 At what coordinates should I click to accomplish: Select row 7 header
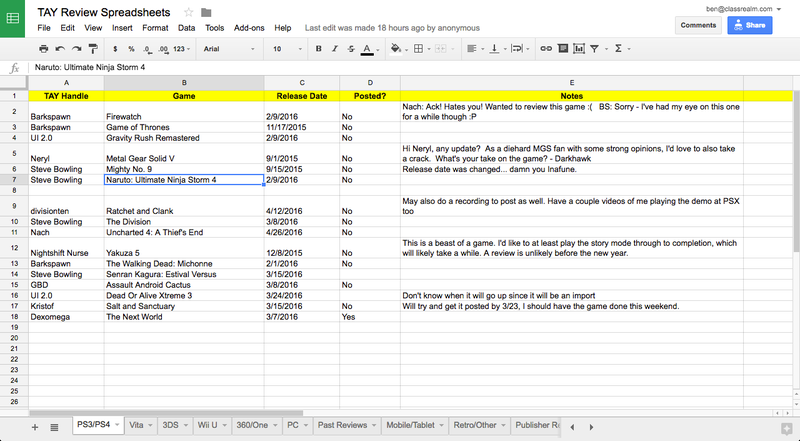[x=14, y=180]
